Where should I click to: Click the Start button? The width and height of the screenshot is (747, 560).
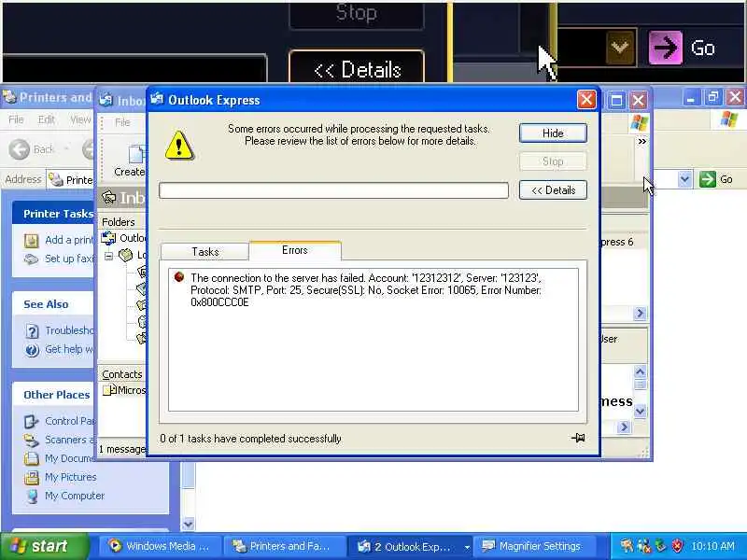point(43,546)
